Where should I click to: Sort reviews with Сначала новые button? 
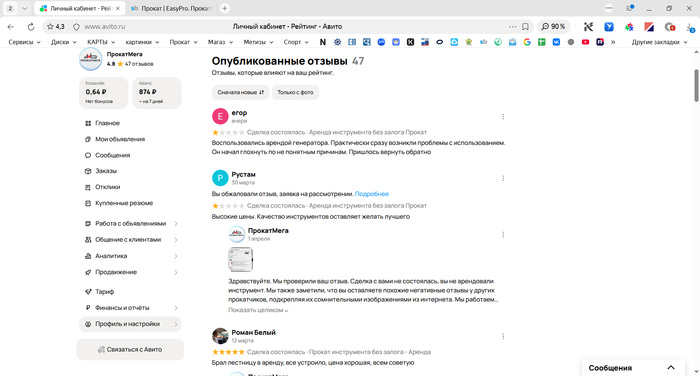coord(240,92)
